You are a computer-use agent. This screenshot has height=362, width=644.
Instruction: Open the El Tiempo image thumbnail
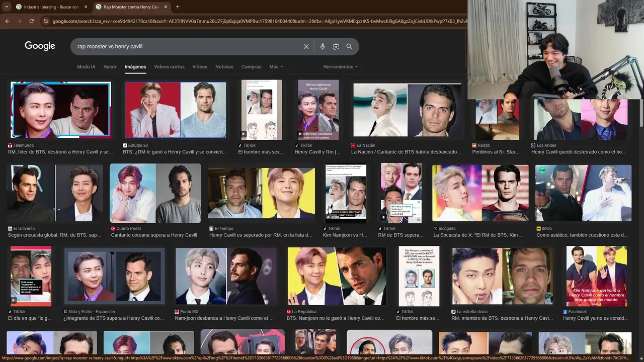click(x=261, y=194)
